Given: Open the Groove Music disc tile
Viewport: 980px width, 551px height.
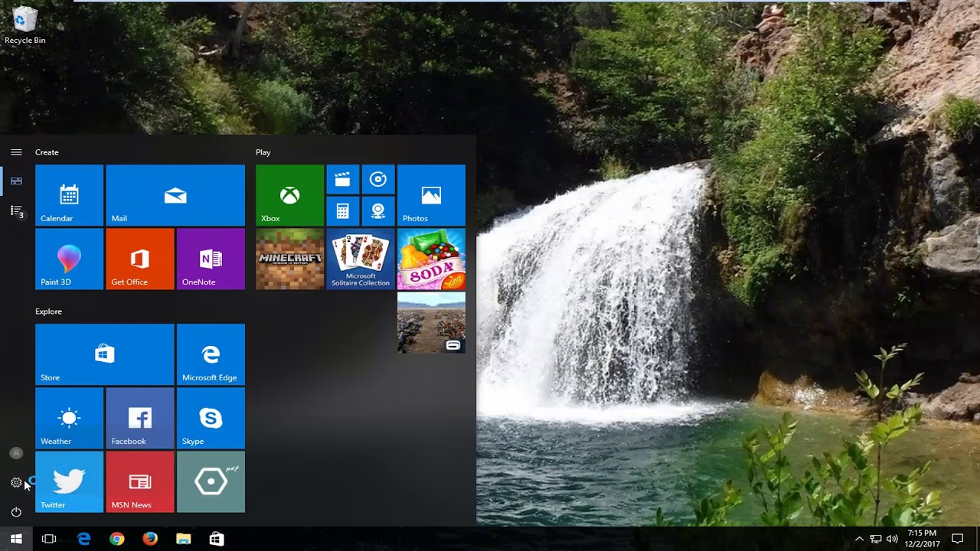Looking at the screenshot, I should coord(378,179).
